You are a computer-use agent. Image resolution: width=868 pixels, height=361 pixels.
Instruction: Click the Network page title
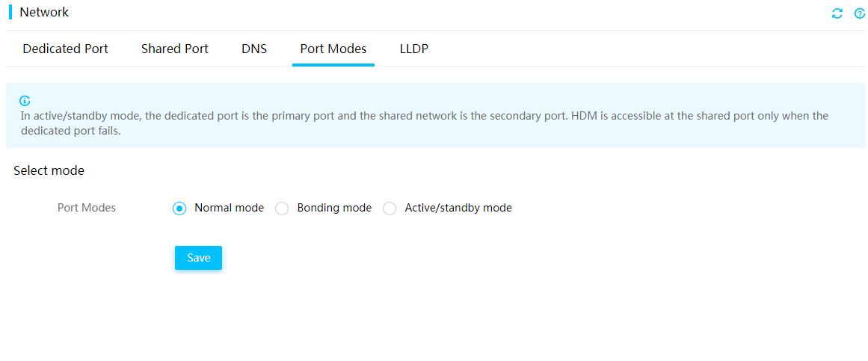click(x=44, y=12)
